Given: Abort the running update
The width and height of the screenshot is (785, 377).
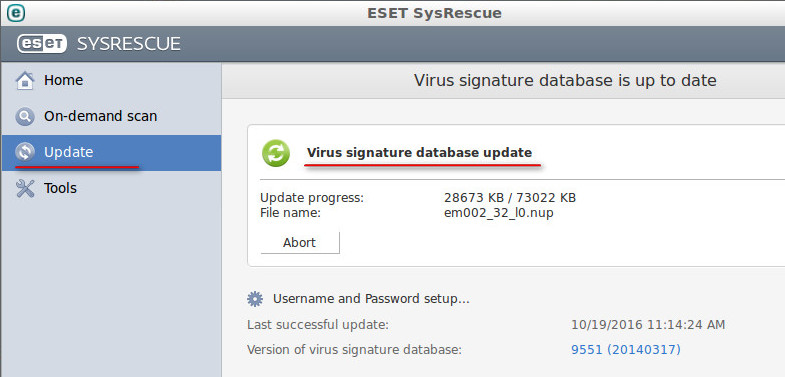Looking at the screenshot, I should tap(300, 243).
